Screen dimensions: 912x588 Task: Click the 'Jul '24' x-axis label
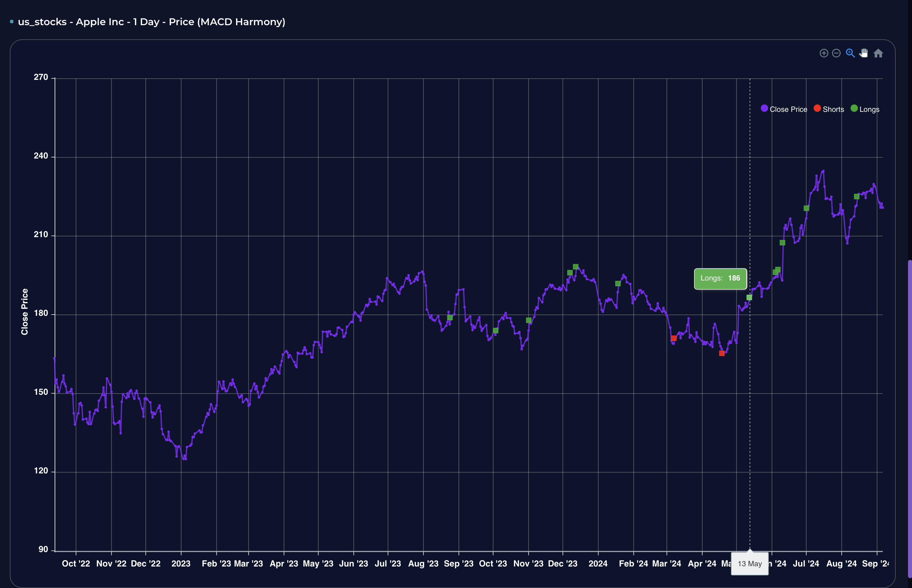[806, 563]
